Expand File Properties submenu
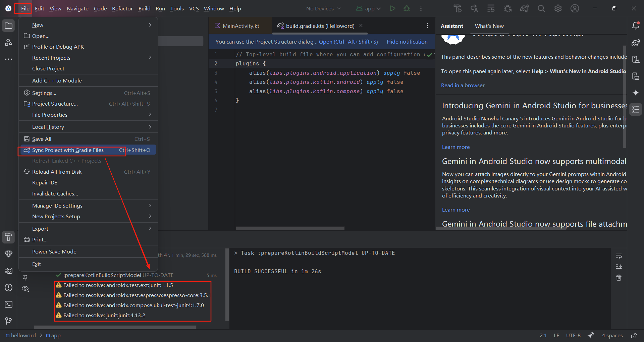The width and height of the screenshot is (644, 342). tap(88, 115)
